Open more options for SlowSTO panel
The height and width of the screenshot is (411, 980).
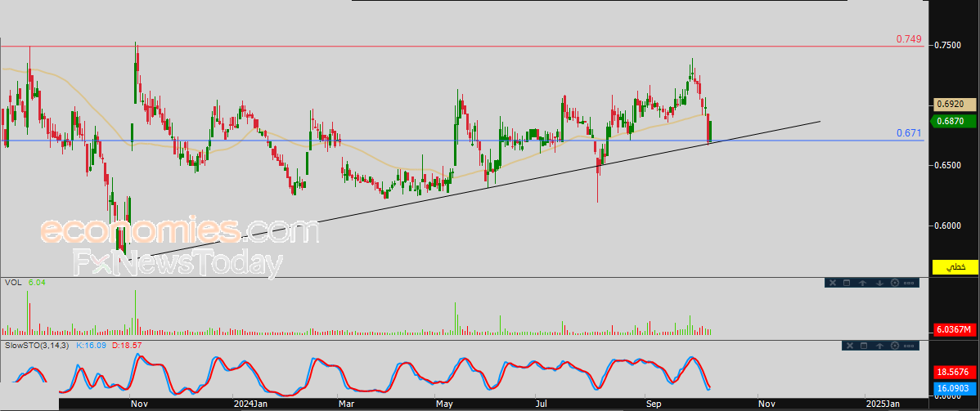910,346
